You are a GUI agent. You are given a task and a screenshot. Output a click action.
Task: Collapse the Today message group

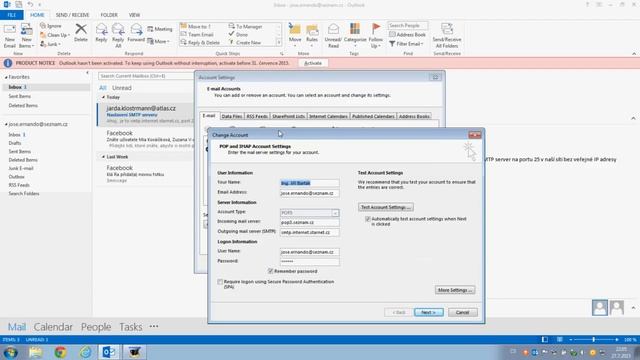tap(103, 97)
